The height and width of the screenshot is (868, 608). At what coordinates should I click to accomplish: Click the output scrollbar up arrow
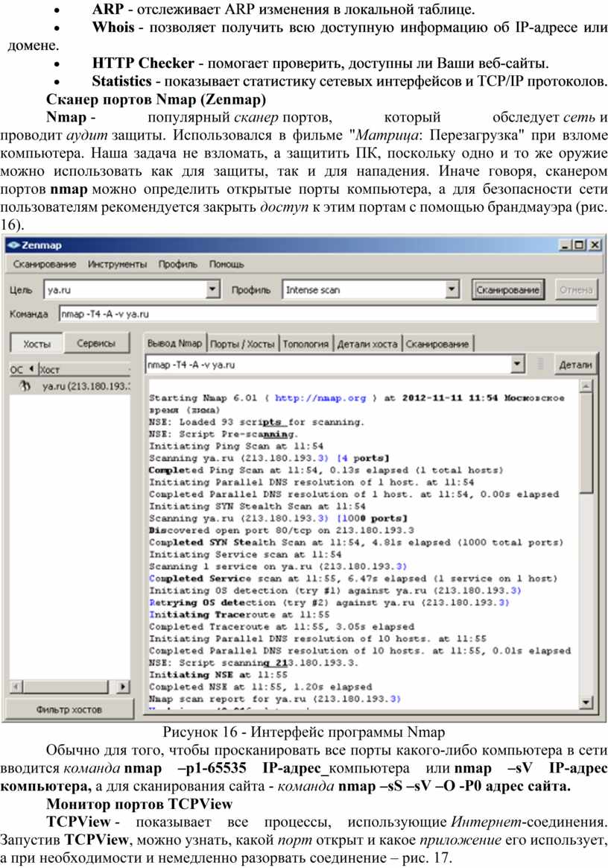pos(586,386)
